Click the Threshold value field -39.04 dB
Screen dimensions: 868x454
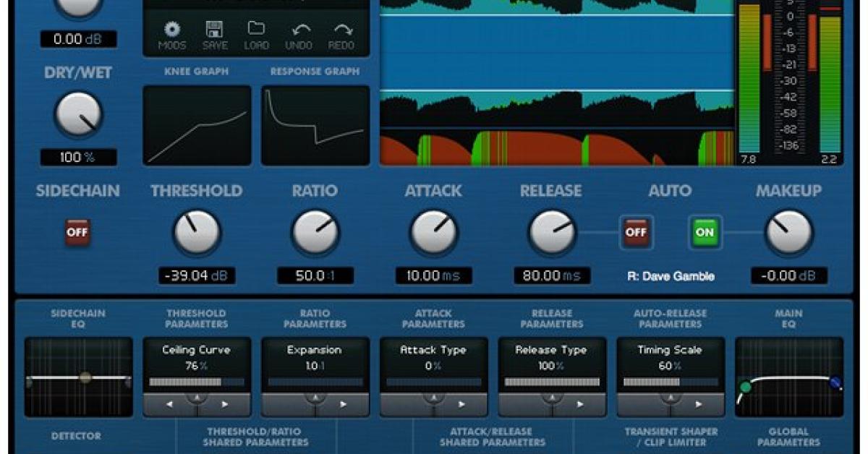197,275
